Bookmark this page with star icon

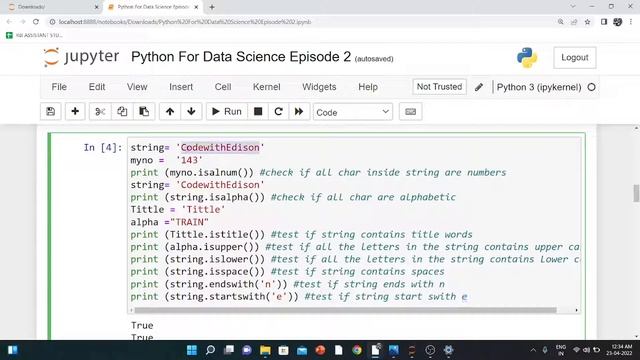(587, 22)
